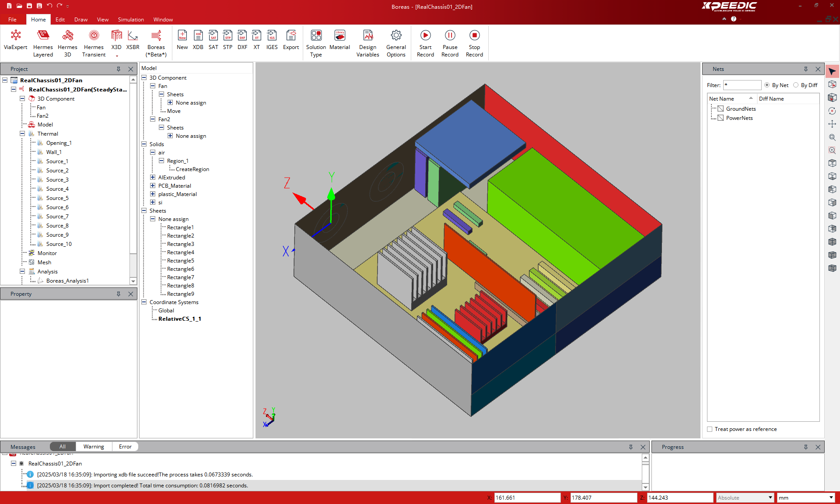Select the By Net radio button
Image resolution: width=840 pixels, height=504 pixels.
tap(767, 85)
